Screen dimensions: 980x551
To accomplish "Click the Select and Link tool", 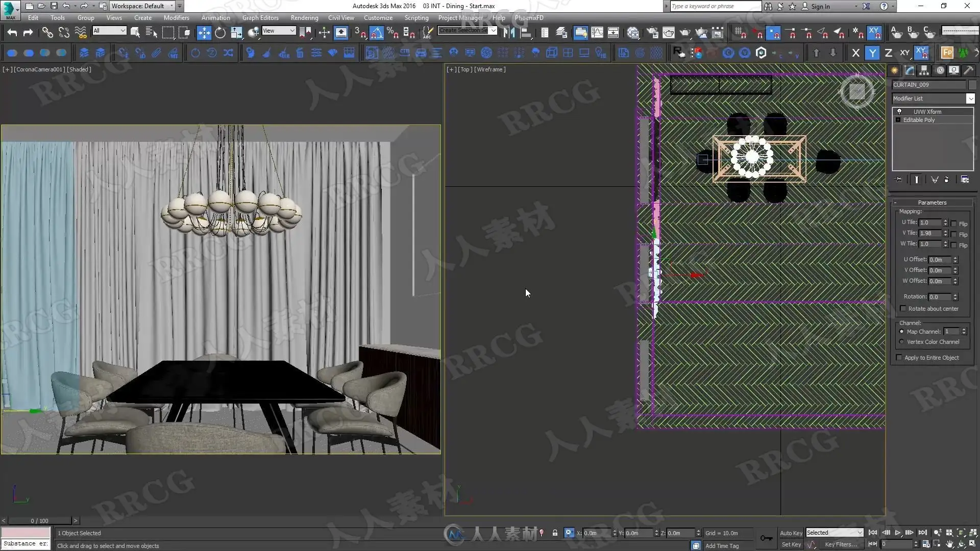I will point(47,33).
